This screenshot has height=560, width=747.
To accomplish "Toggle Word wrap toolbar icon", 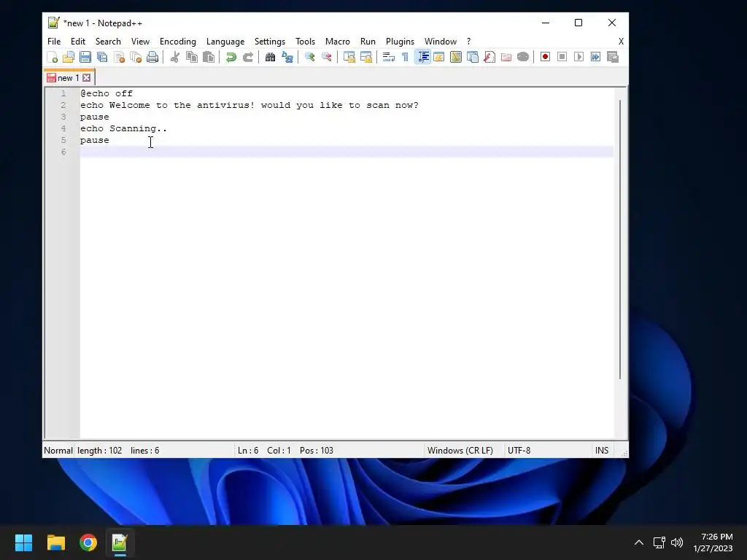I will click(388, 57).
